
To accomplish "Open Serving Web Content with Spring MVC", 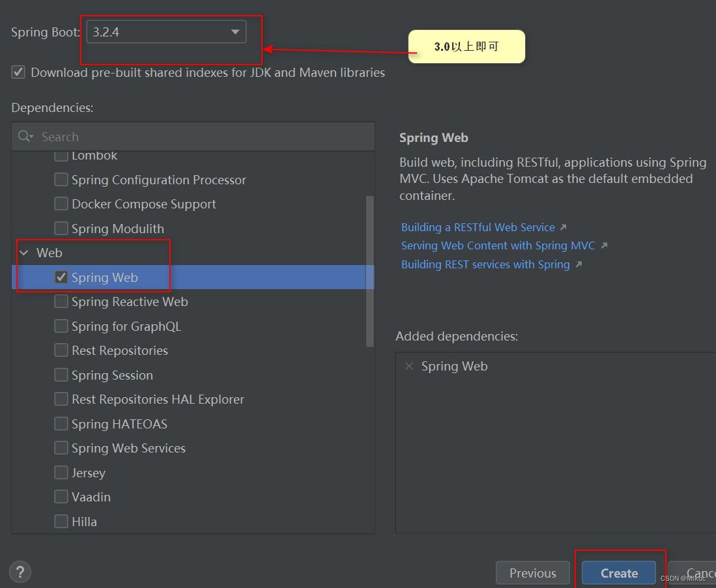I will click(x=498, y=245).
